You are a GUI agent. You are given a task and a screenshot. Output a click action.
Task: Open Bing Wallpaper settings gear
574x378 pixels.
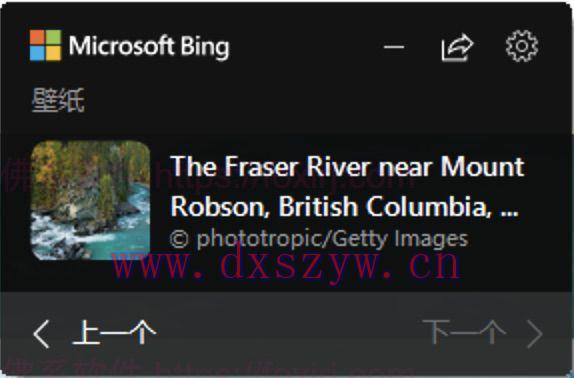coord(522,46)
